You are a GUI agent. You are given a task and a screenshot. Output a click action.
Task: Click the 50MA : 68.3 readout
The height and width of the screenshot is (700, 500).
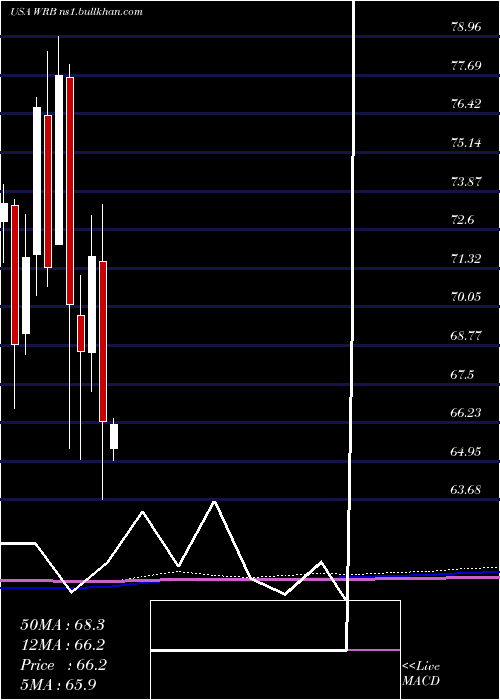coord(62,625)
